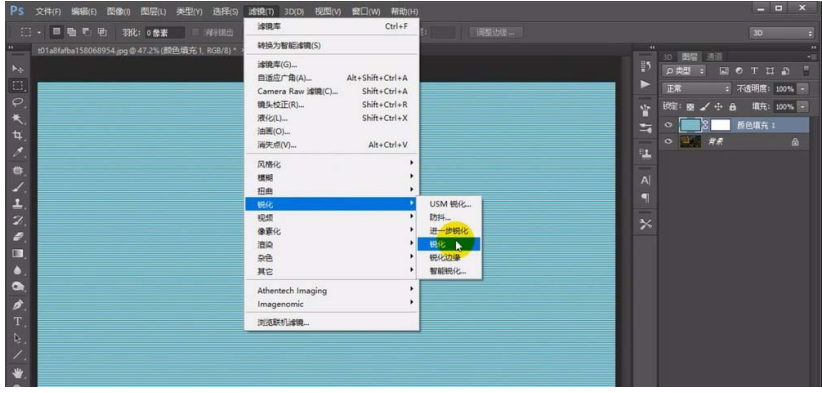This screenshot has height=393, width=822.
Task: Choose Intersect with selection mode
Action: pyautogui.click(x=102, y=32)
